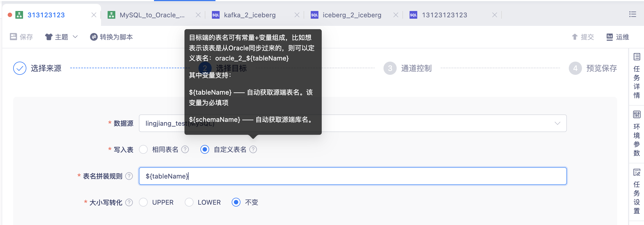Open the tab list menu icon
The height and width of the screenshot is (225, 644).
[633, 14]
